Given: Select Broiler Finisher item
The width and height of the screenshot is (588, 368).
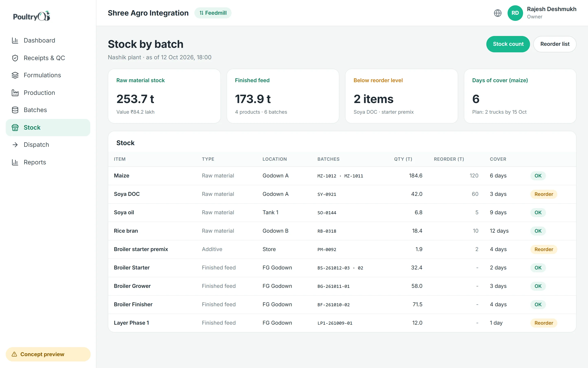Looking at the screenshot, I should pyautogui.click(x=133, y=304).
